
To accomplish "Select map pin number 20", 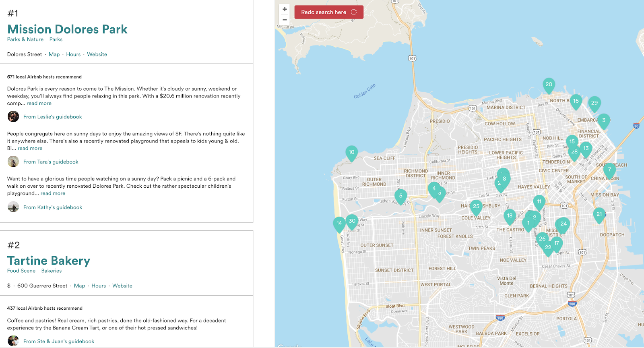I will coord(549,86).
